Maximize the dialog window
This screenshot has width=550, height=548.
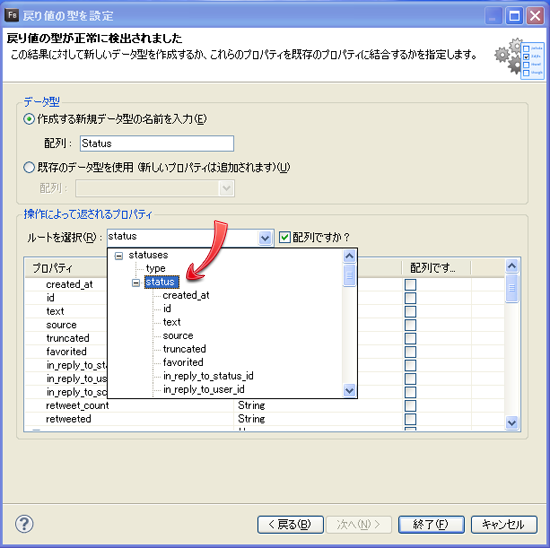pos(514,16)
